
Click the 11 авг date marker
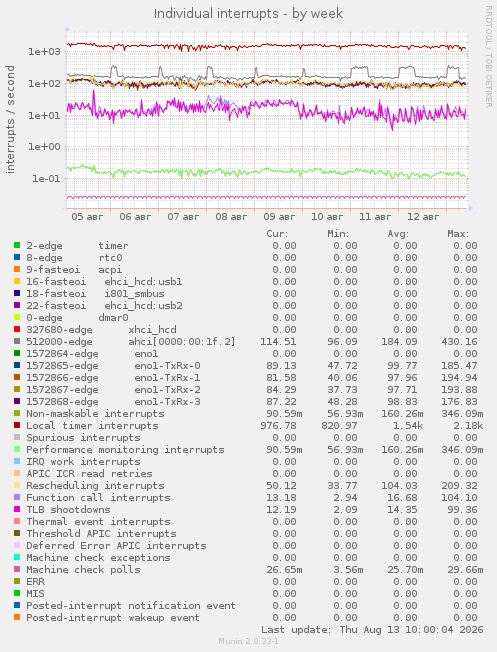[375, 217]
